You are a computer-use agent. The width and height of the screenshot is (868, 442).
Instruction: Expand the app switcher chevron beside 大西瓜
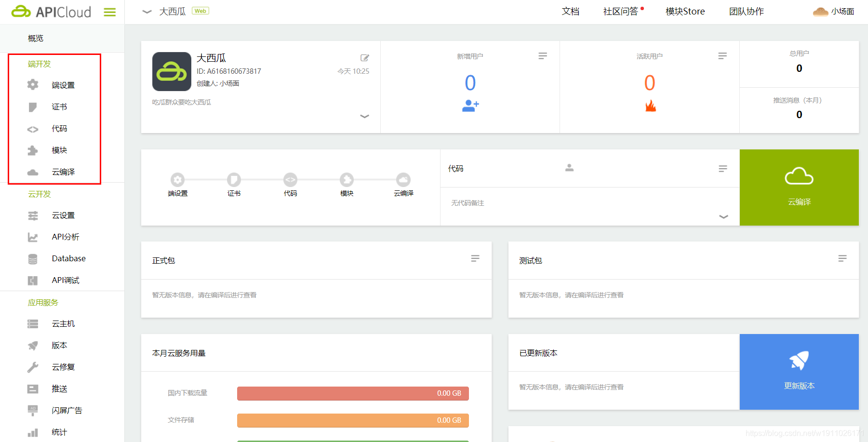147,12
